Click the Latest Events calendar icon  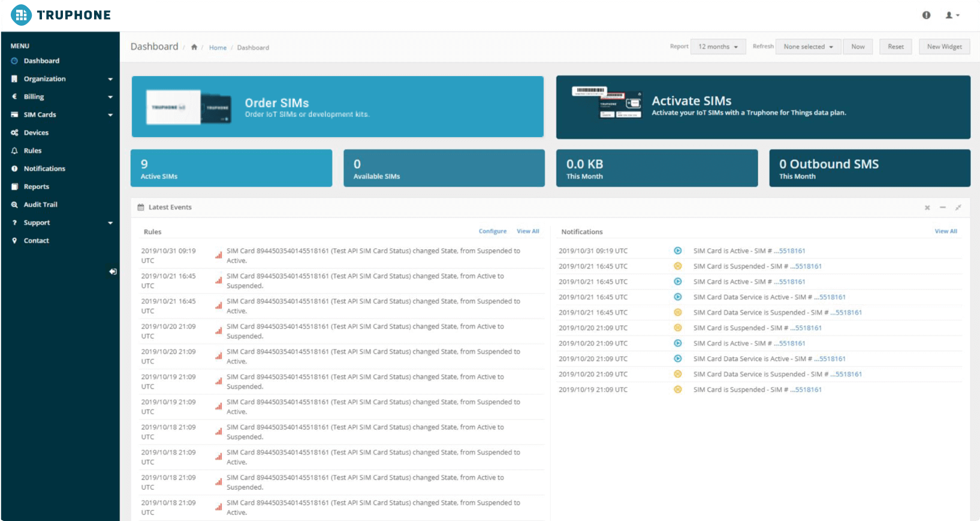pyautogui.click(x=141, y=207)
